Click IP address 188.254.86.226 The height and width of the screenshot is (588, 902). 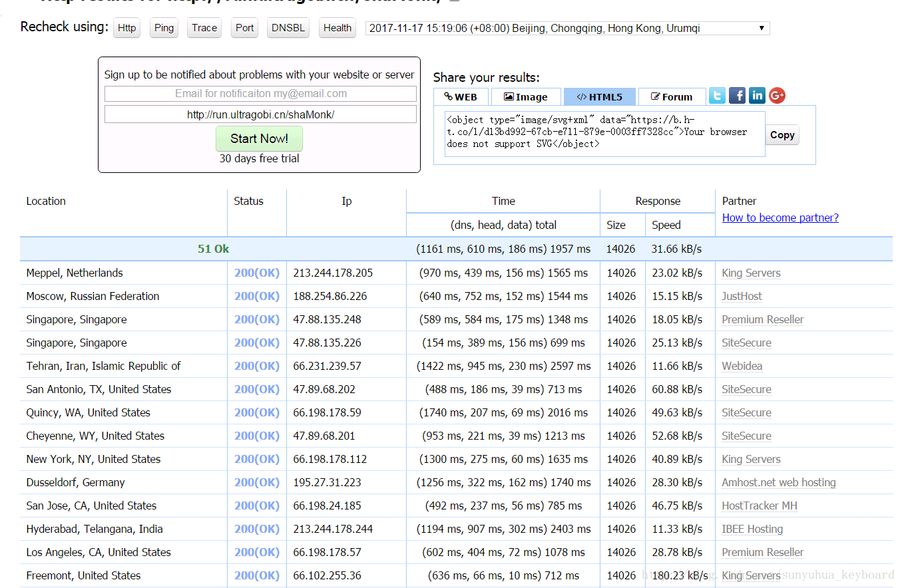pyautogui.click(x=330, y=296)
